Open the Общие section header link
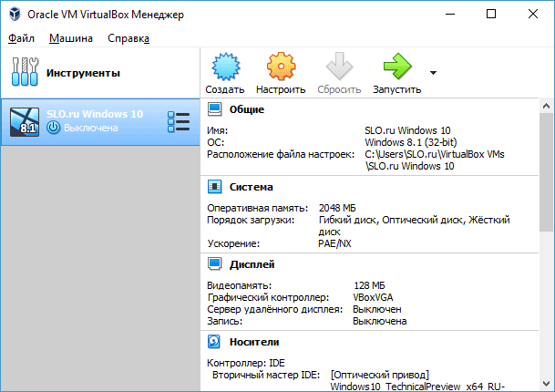 [x=247, y=109]
